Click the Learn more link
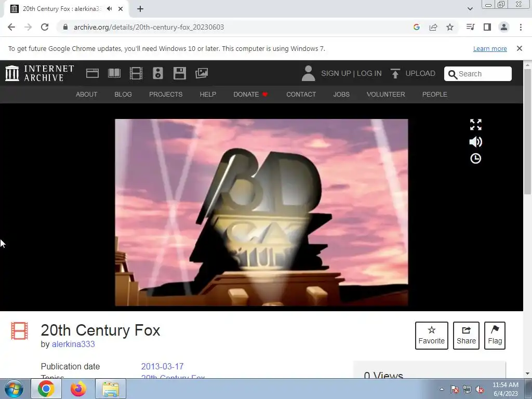Image resolution: width=532 pixels, height=399 pixels. point(490,48)
